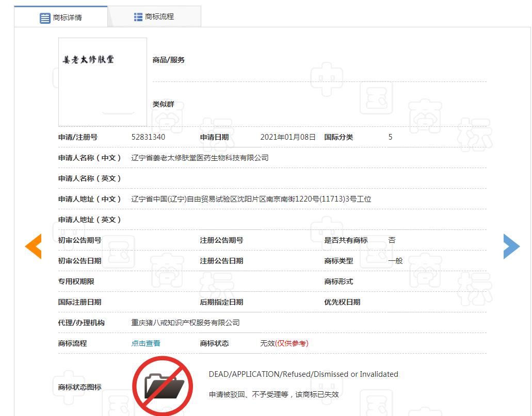Click the 姜老太修肤堂 trademark image thumbnail
Screen dimensions: 532x416
[103, 82]
